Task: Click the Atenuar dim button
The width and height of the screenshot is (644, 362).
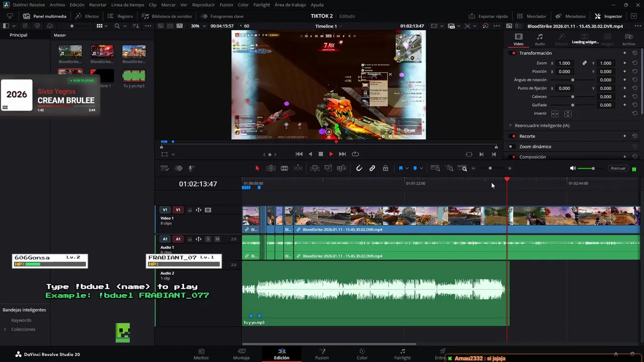Action: pos(618,168)
